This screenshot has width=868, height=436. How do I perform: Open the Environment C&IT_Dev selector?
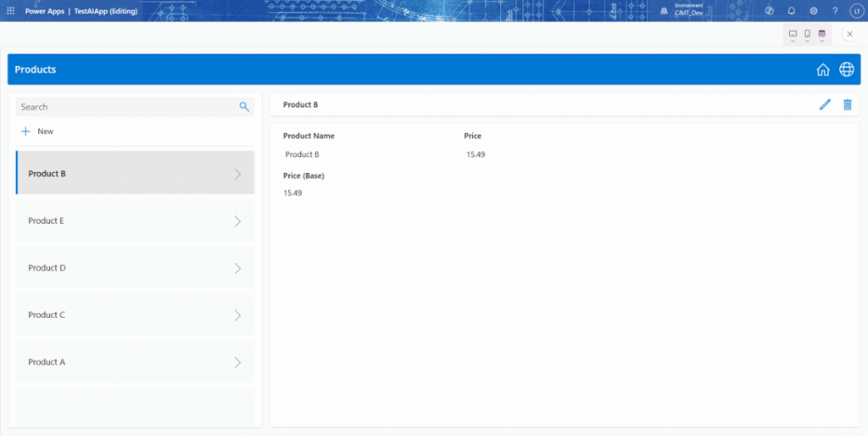pyautogui.click(x=687, y=11)
